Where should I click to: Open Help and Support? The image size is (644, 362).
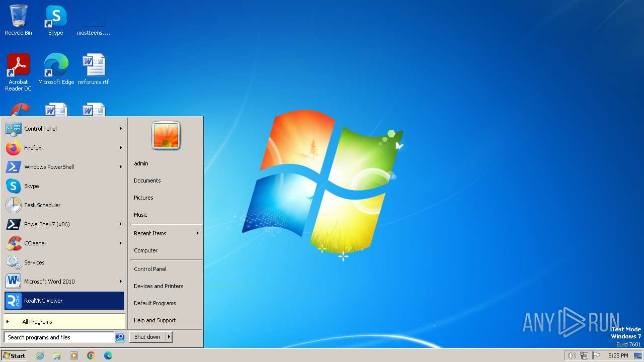[x=166, y=320]
